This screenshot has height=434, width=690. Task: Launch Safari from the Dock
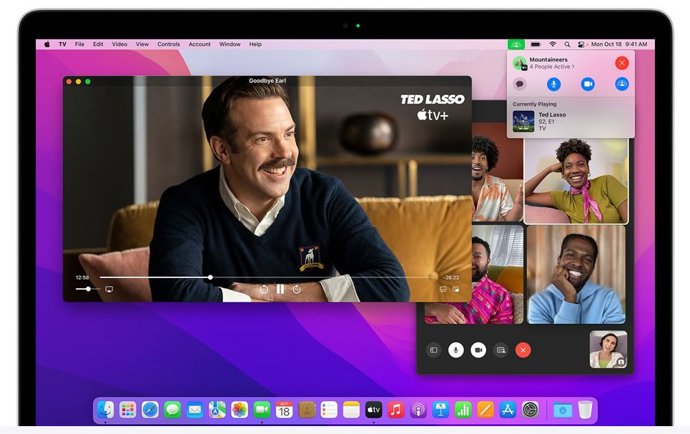(x=150, y=410)
